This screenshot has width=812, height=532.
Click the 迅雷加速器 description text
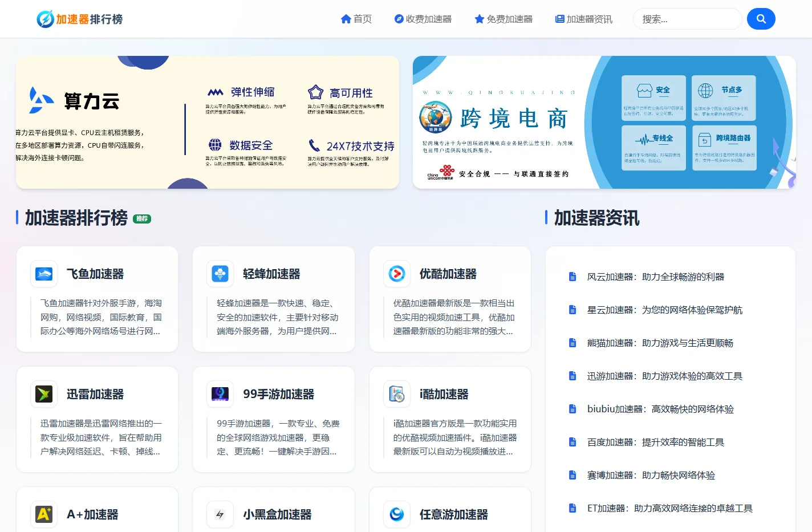[101, 437]
